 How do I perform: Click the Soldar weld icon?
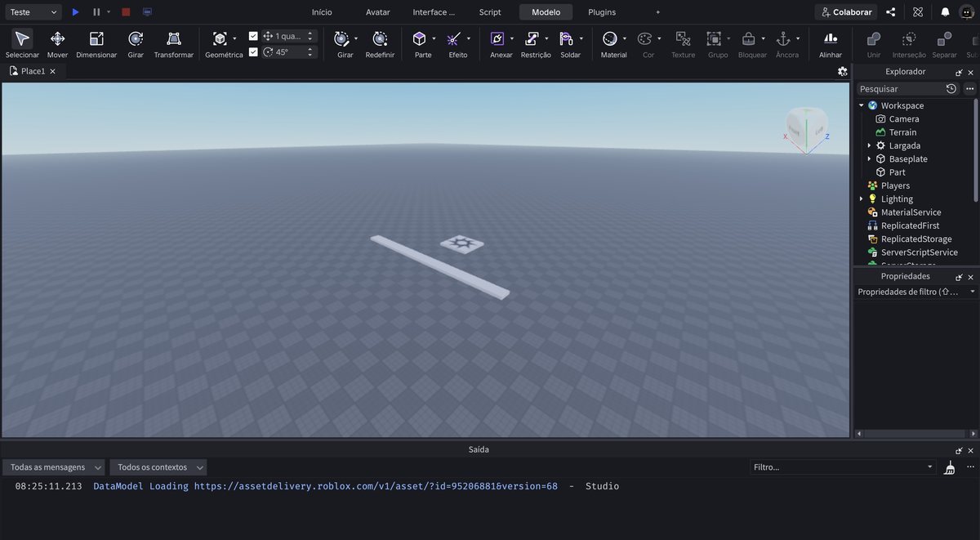[x=566, y=38]
